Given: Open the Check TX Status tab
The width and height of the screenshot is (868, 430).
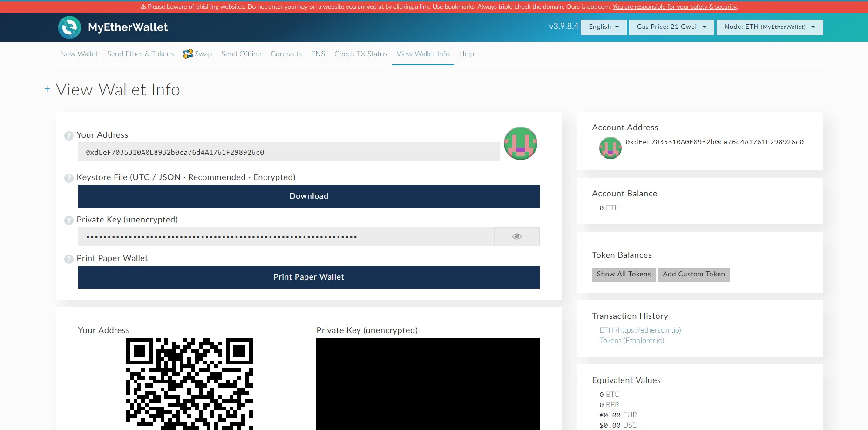Looking at the screenshot, I should click(x=361, y=54).
